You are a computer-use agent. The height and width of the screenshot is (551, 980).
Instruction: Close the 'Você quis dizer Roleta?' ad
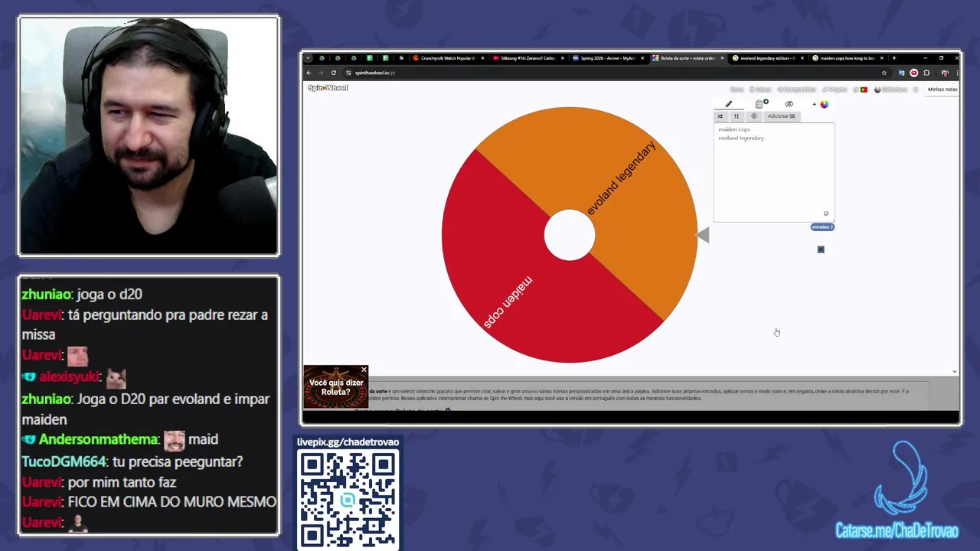364,370
